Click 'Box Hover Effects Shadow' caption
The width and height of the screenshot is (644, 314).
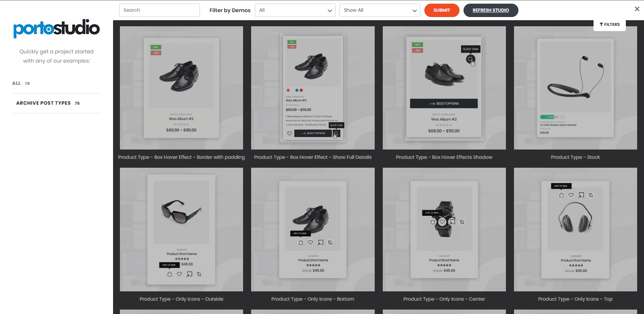tap(444, 157)
